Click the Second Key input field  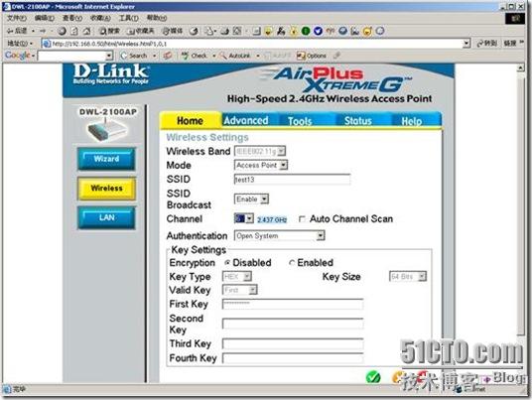(293, 324)
